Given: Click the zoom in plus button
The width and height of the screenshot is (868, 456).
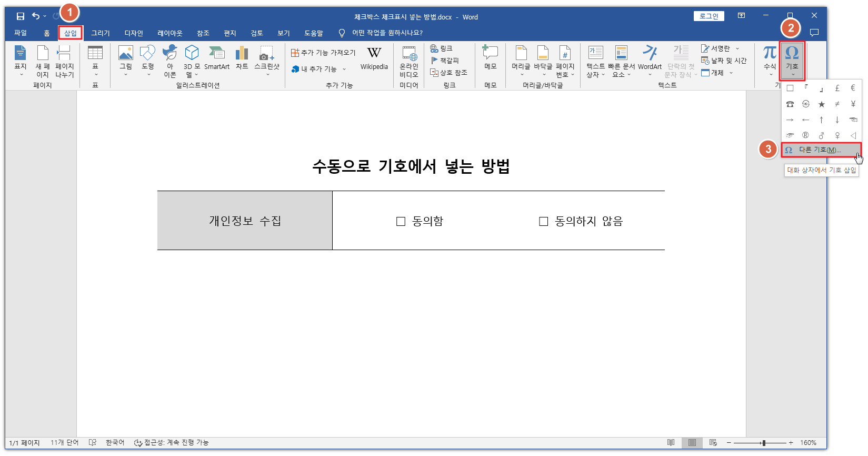Looking at the screenshot, I should [x=791, y=443].
